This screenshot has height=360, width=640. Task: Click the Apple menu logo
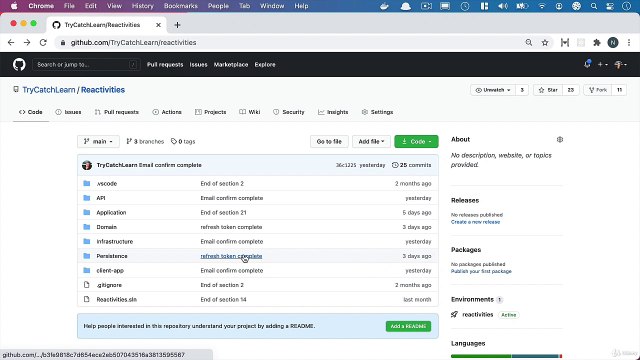(x=14, y=6)
